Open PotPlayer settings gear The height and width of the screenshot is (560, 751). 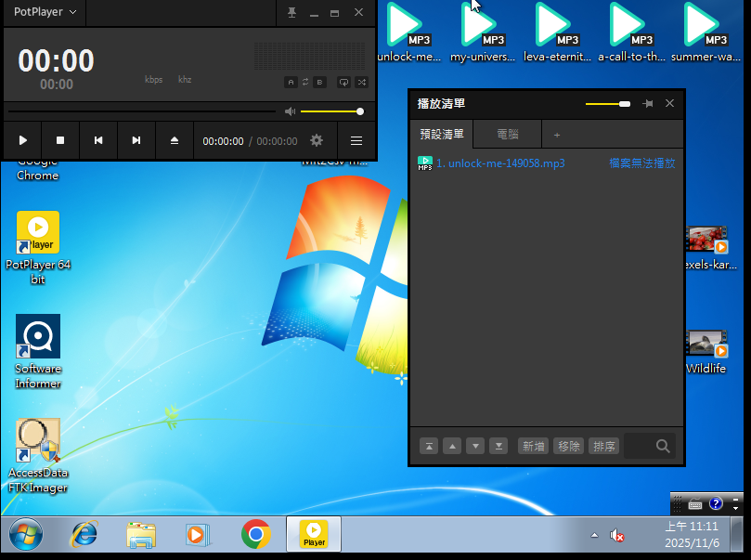317,140
